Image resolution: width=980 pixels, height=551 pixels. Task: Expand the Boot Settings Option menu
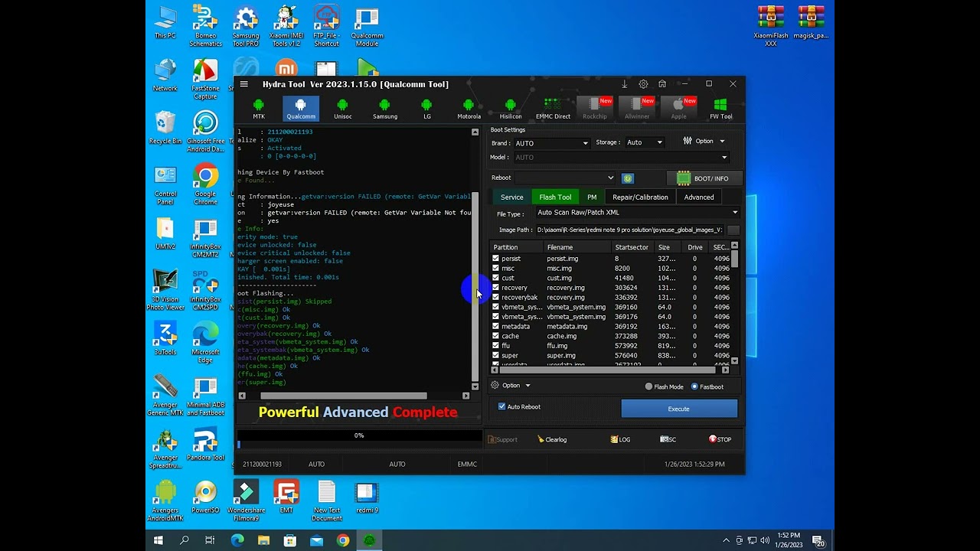click(x=704, y=141)
